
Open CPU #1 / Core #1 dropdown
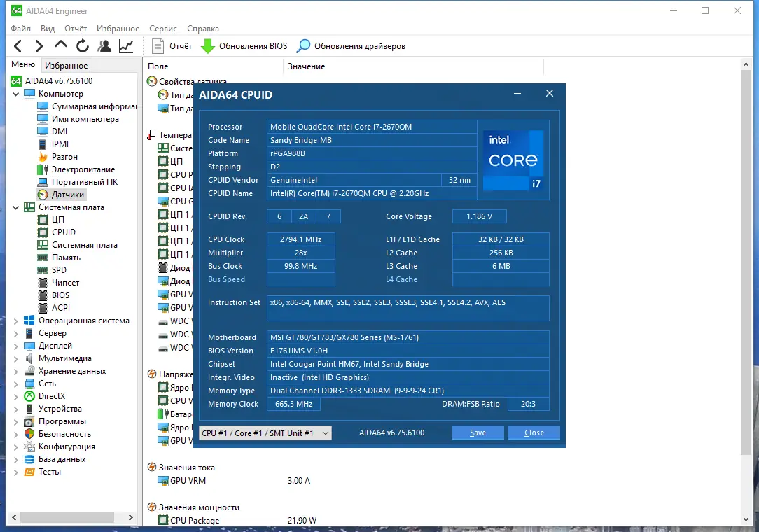(265, 433)
